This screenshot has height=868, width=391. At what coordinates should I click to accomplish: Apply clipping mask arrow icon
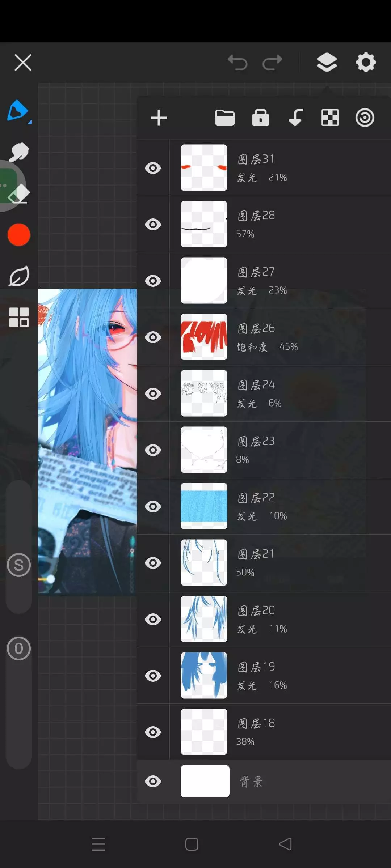click(295, 118)
